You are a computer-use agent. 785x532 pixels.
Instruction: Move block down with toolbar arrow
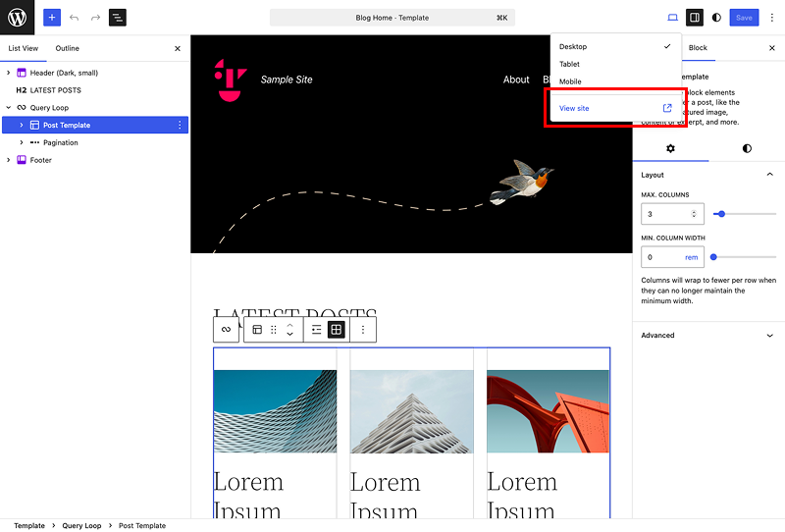pyautogui.click(x=289, y=334)
